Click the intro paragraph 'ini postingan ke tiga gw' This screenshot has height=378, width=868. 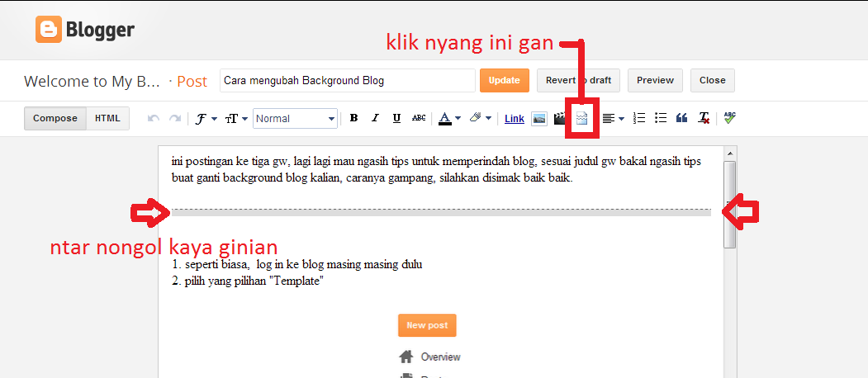(x=436, y=170)
